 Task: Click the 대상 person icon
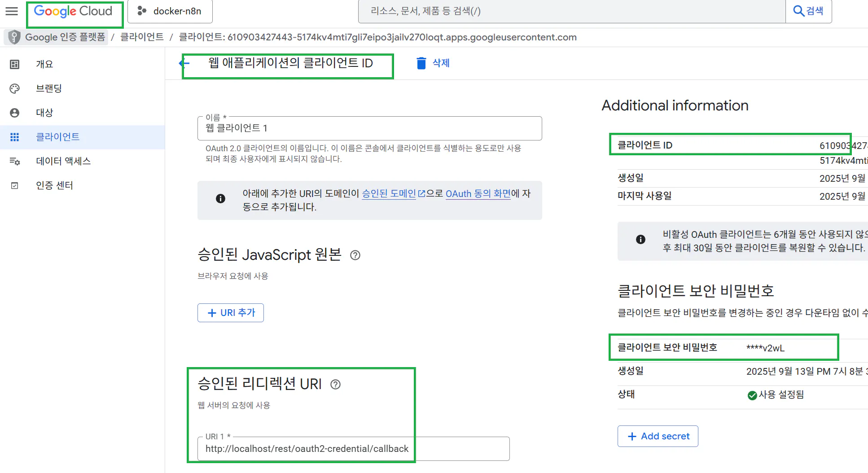tap(15, 113)
